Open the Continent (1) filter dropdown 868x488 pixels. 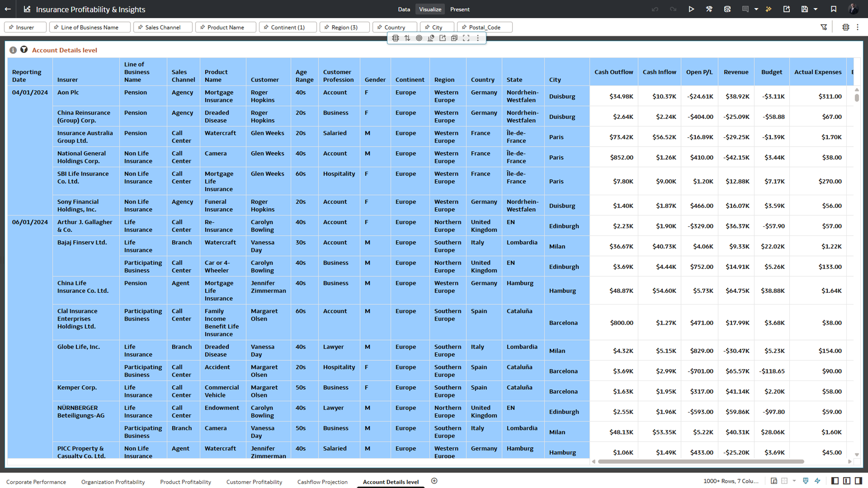coord(288,27)
